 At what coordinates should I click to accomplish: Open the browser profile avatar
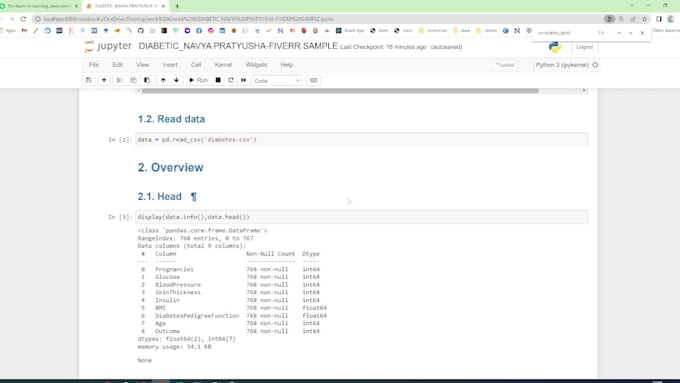[671, 19]
